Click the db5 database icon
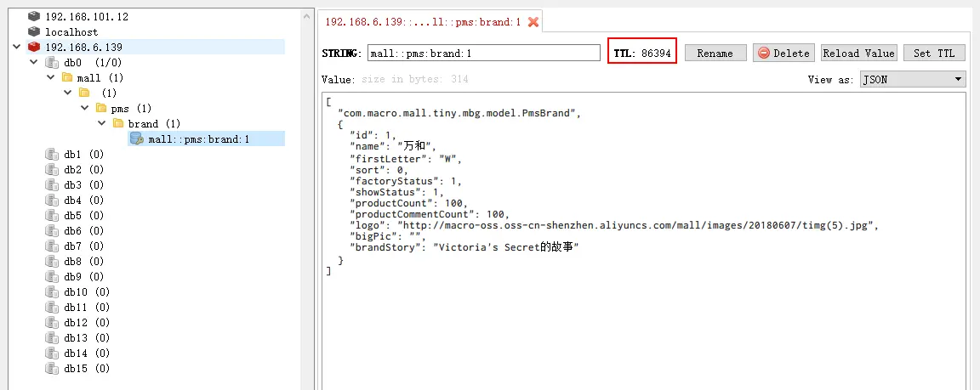 click(x=52, y=215)
